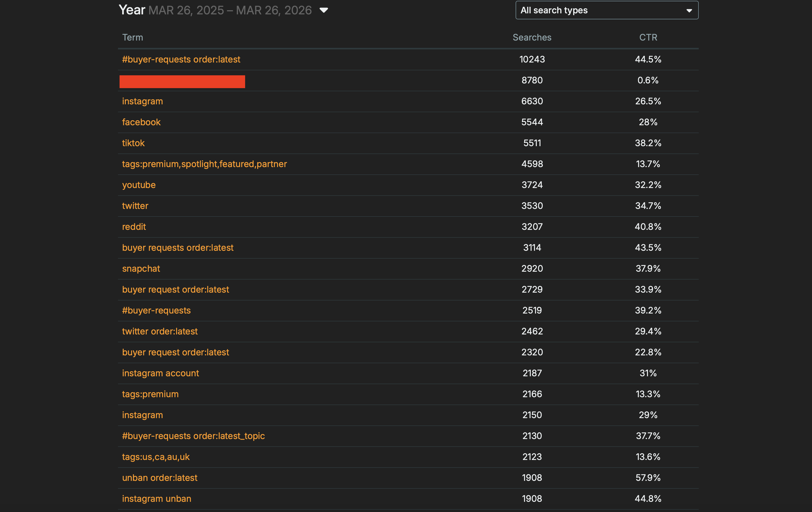This screenshot has width=812, height=512.
Task: Open the 'instagram unban' term link
Action: pyautogui.click(x=156, y=498)
